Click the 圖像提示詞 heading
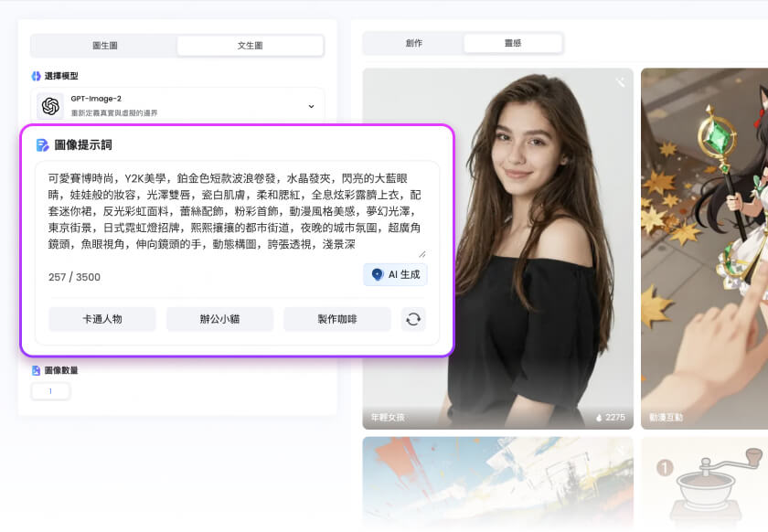The height and width of the screenshot is (532, 768). [83, 145]
